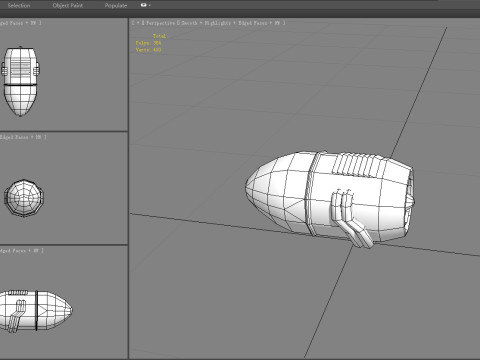Click the 'Verts' count in viewport statistics

pyautogui.click(x=148, y=50)
